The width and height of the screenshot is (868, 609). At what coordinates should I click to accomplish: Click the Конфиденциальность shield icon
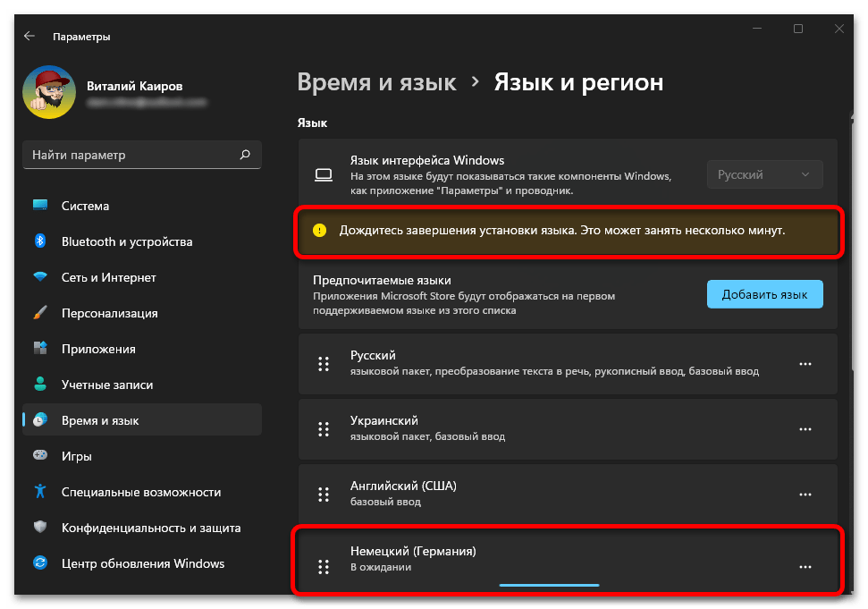click(x=40, y=527)
